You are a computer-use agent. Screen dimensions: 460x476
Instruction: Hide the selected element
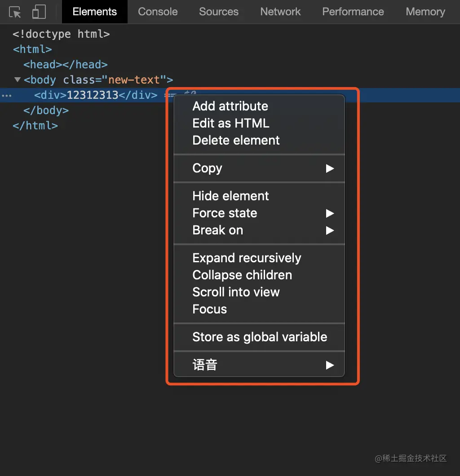click(x=230, y=196)
